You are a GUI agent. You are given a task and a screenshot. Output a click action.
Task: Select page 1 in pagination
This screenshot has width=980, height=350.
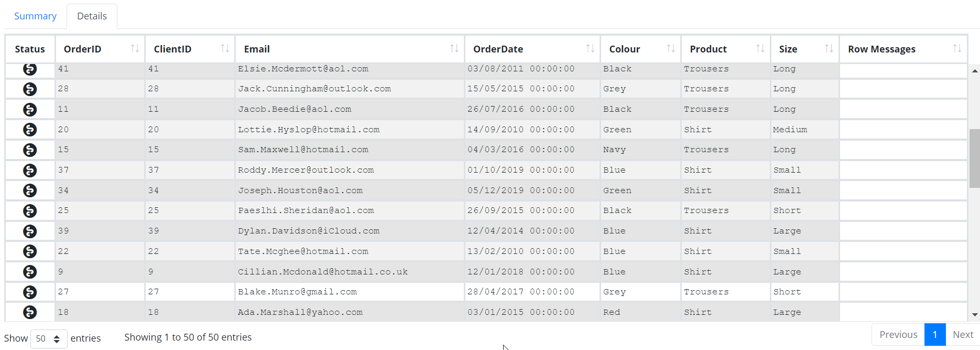coord(935,335)
